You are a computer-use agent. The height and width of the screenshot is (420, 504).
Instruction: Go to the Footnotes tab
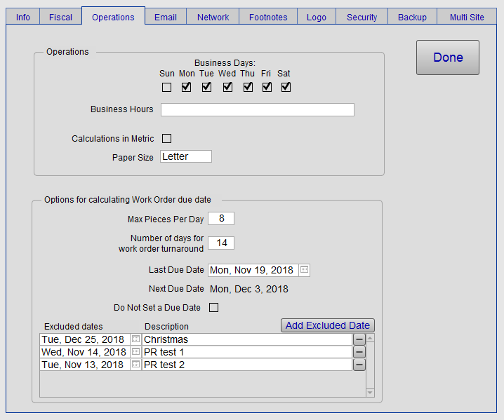268,17
